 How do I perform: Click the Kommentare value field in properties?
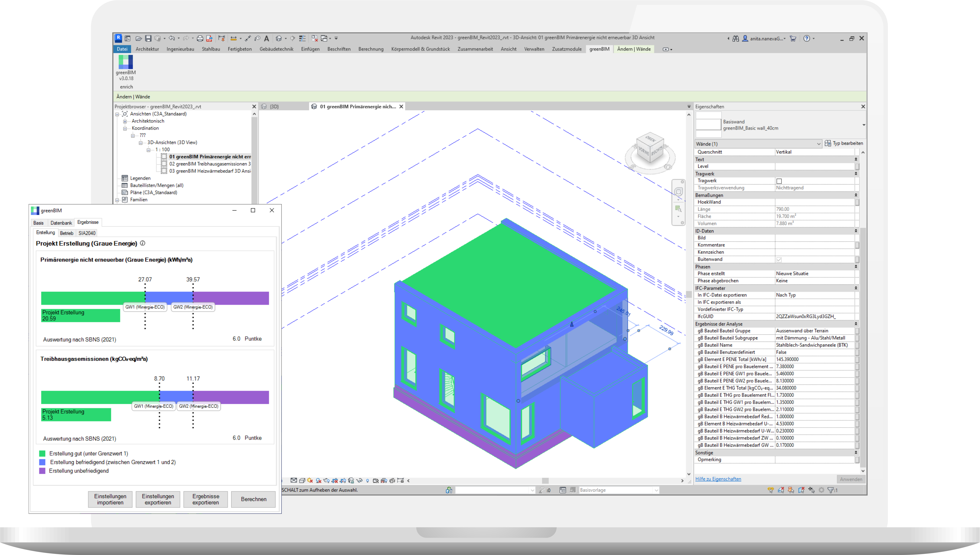coord(814,245)
